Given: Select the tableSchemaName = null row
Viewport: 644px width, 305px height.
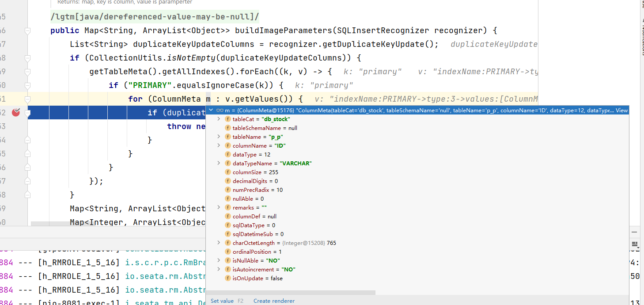Looking at the screenshot, I should pos(417,128).
